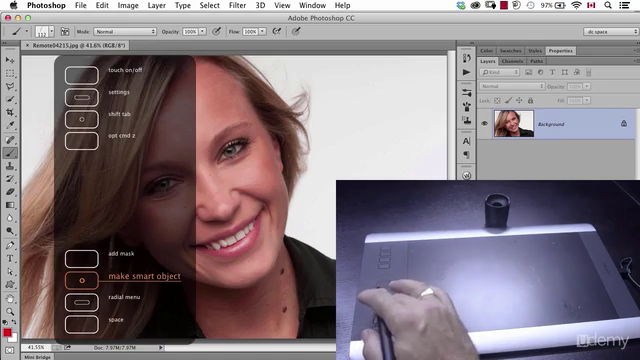Toggle pressure for opacity button

[x=217, y=31]
